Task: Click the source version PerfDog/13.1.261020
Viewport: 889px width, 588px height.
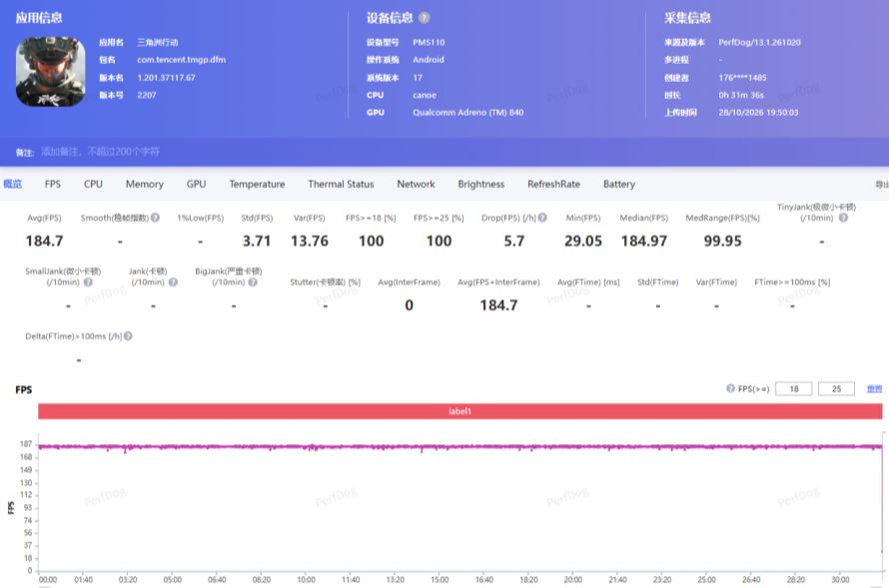Action: click(x=760, y=43)
